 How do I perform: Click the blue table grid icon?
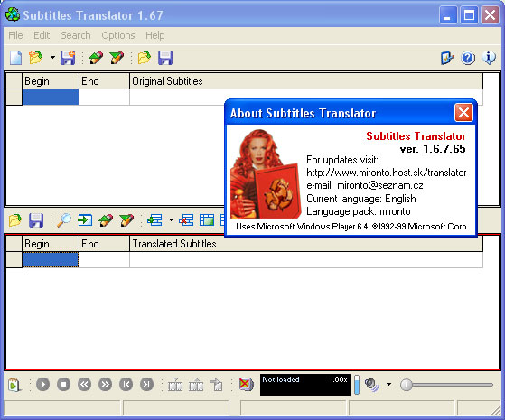click(x=207, y=220)
